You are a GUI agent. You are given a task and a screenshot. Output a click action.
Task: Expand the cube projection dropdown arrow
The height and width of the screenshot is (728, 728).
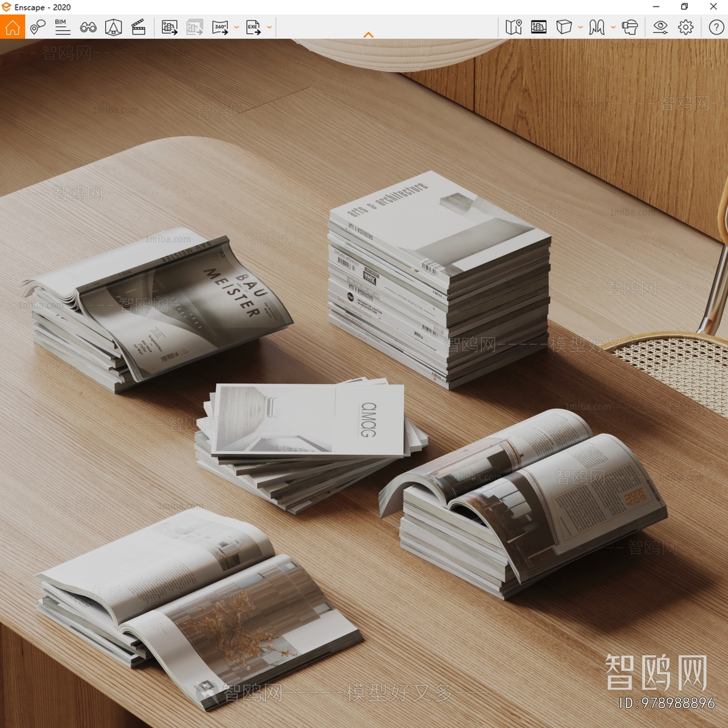point(580,27)
